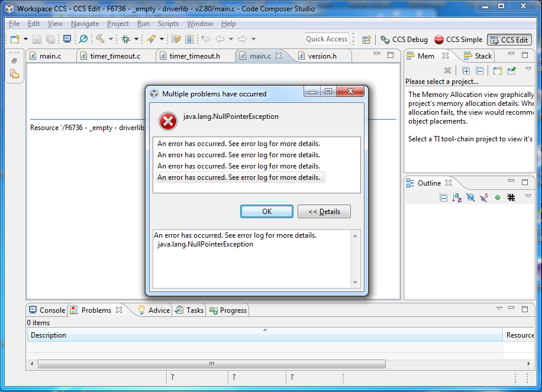Open the Navigate menu
This screenshot has height=392, width=542.
pos(85,24)
